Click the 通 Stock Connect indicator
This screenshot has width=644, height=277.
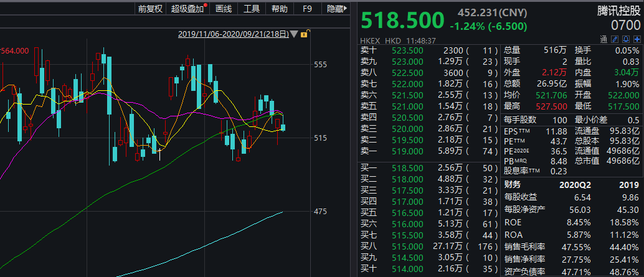point(604,40)
